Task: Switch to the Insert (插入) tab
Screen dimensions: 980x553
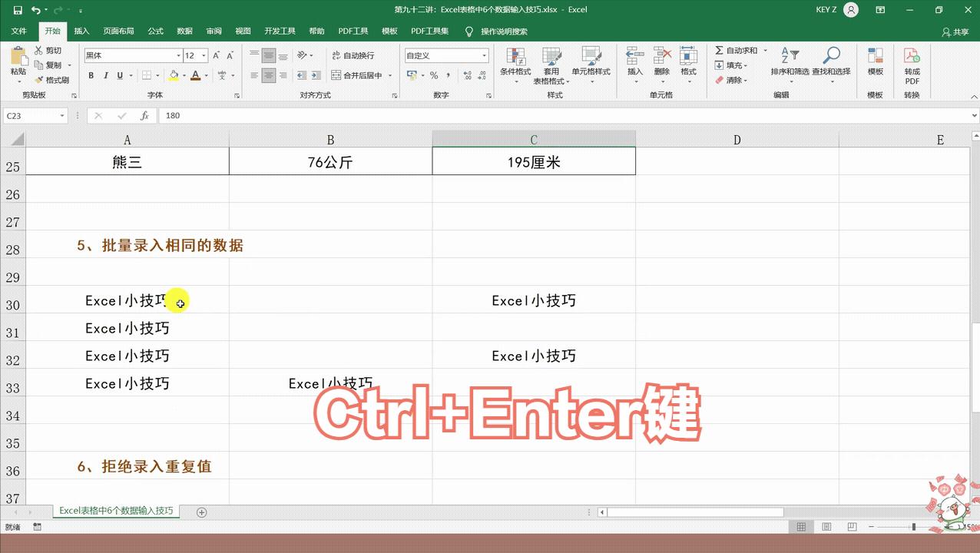Action: point(81,31)
